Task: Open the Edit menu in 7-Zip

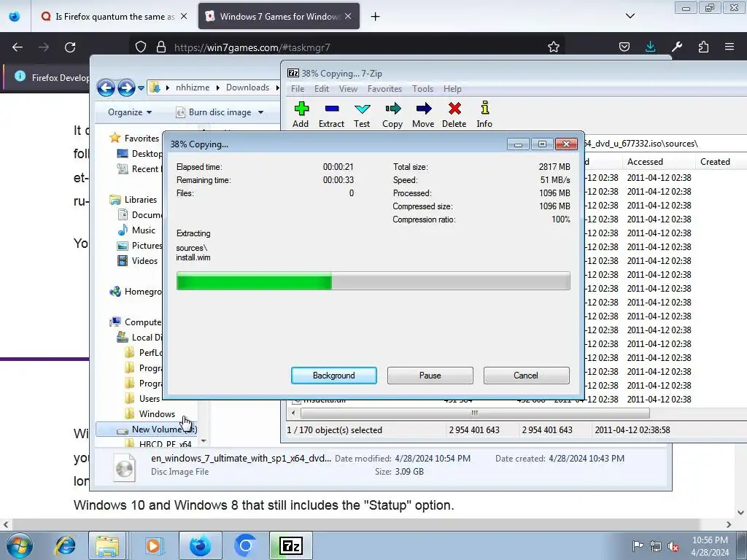Action: pyautogui.click(x=322, y=89)
